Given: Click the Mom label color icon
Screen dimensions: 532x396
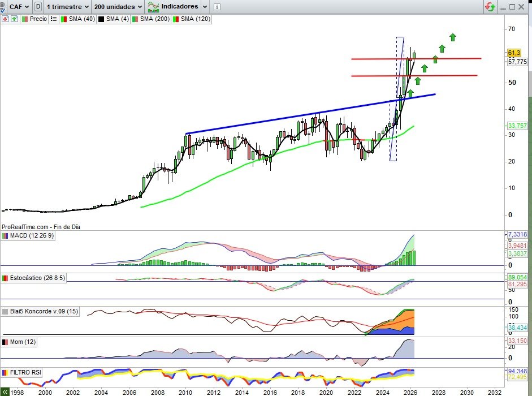Looking at the screenshot, I should click(x=5, y=342).
